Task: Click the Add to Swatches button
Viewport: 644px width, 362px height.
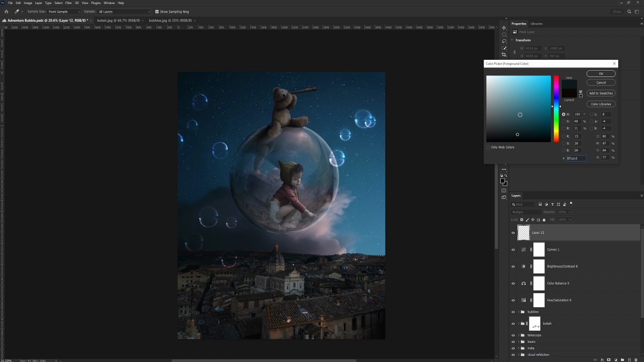Action: (601, 93)
